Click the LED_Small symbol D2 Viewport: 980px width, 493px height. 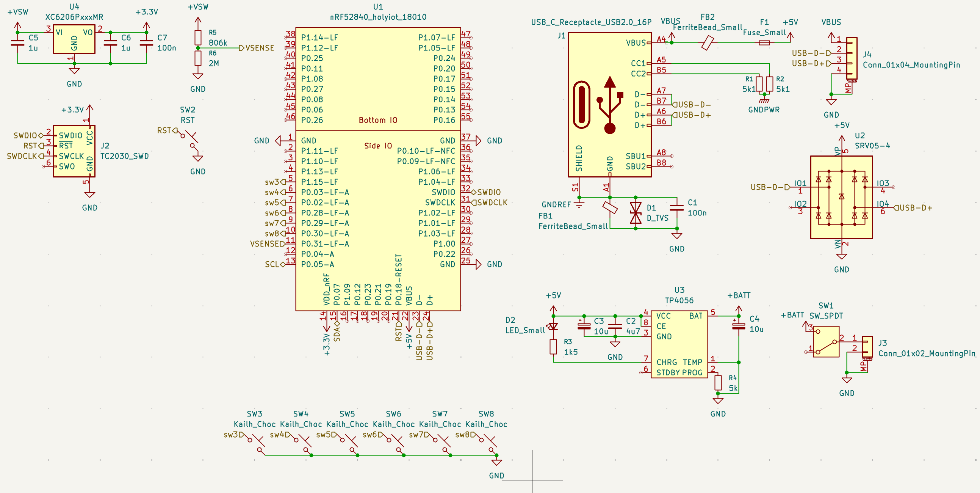coord(553,327)
